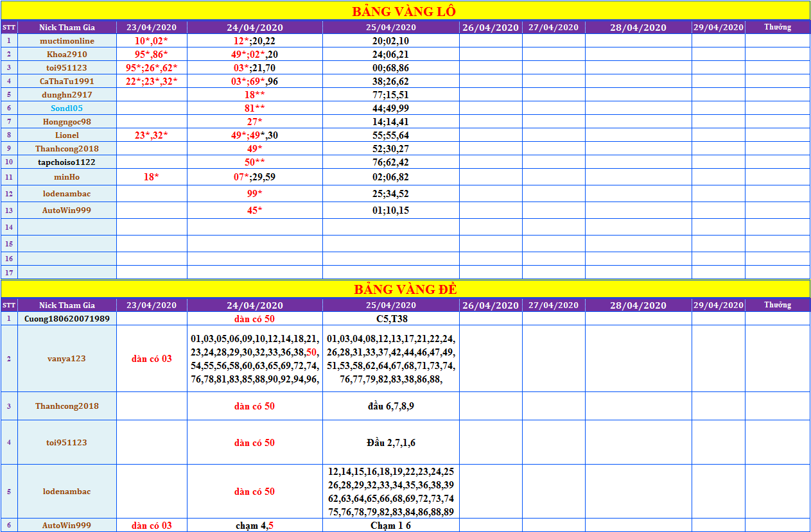Click cell 'đầu 6,7,8,9'
Viewport: 811px width, 532px height.
click(x=391, y=406)
